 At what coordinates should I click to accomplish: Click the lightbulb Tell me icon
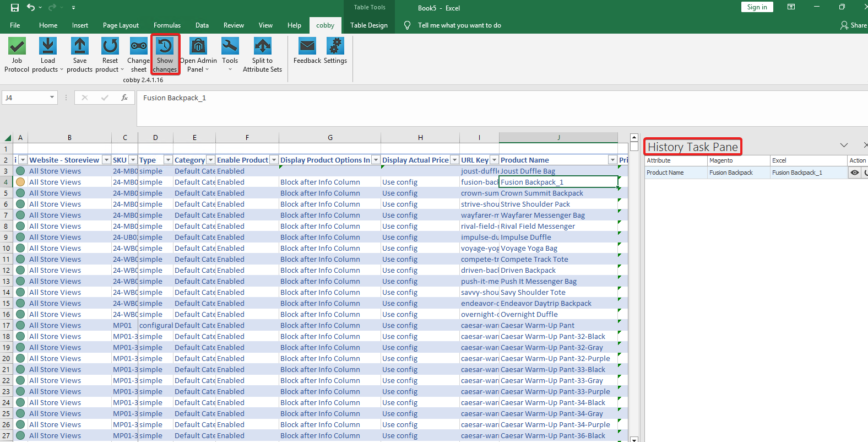click(x=408, y=25)
